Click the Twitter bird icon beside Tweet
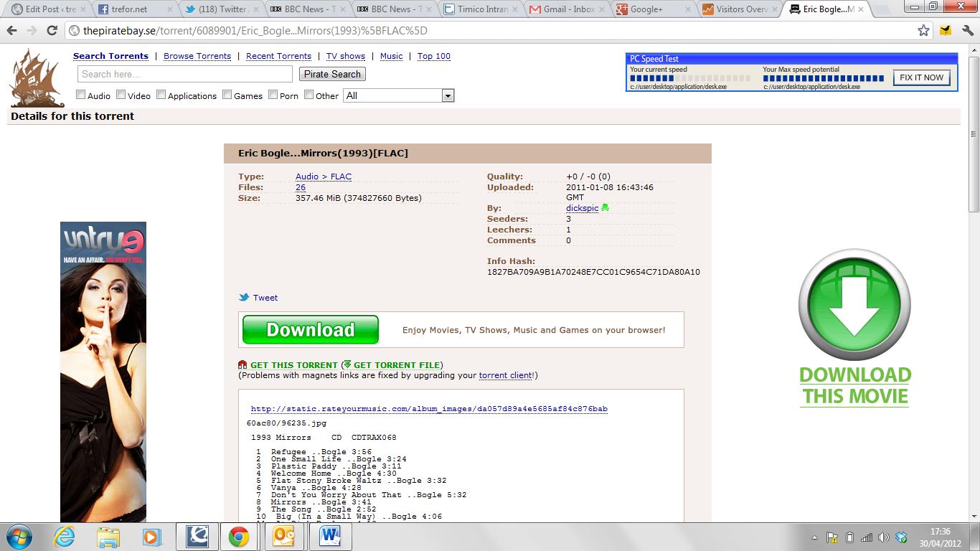This screenshot has width=980, height=551. click(244, 297)
